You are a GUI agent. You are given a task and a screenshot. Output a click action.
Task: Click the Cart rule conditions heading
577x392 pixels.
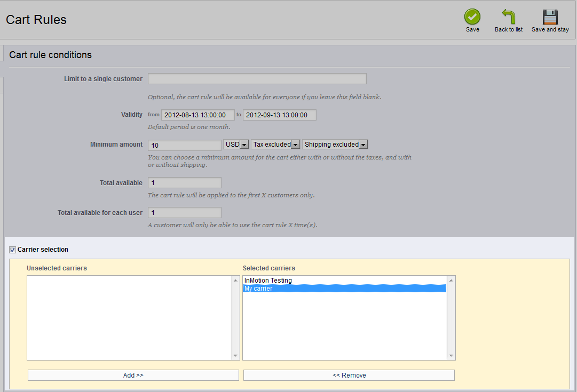tap(50, 55)
